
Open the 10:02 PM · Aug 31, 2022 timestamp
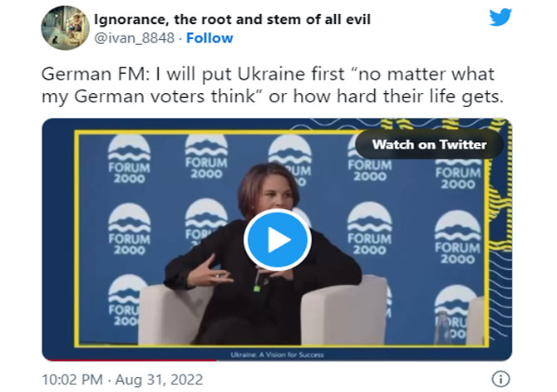122,380
